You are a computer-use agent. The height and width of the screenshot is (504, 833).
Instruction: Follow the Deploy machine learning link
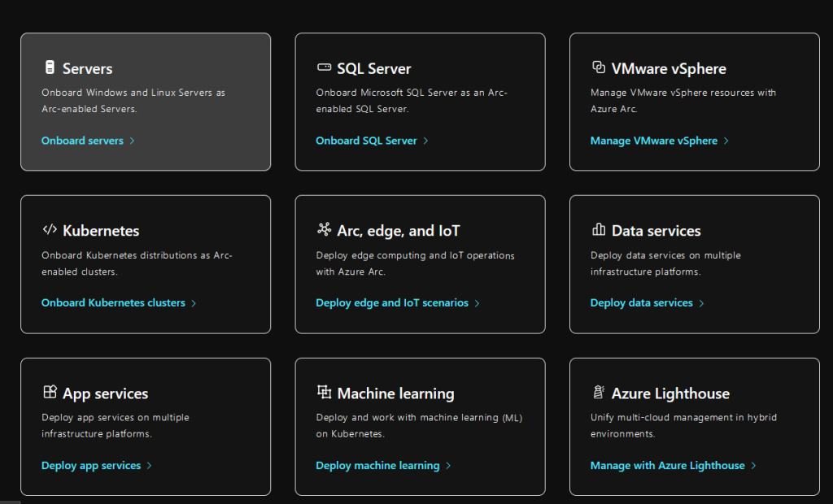pyautogui.click(x=377, y=465)
